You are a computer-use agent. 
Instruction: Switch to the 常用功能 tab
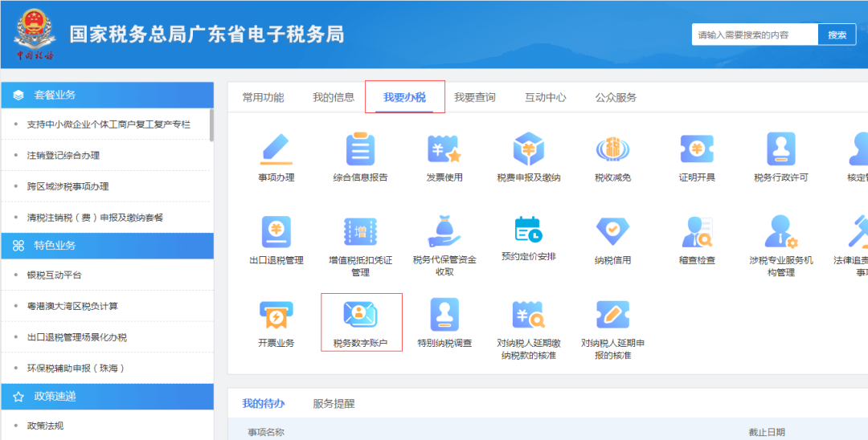263,98
